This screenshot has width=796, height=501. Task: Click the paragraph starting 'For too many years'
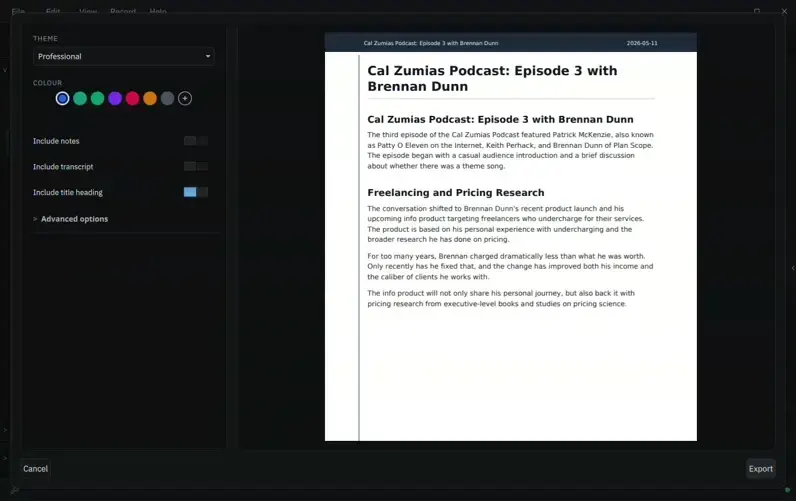tap(510, 266)
